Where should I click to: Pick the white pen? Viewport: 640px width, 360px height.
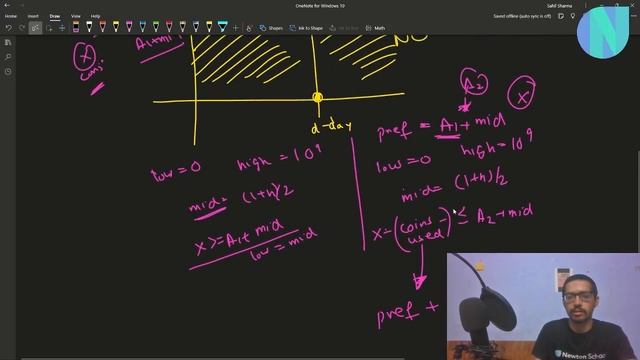(89, 27)
